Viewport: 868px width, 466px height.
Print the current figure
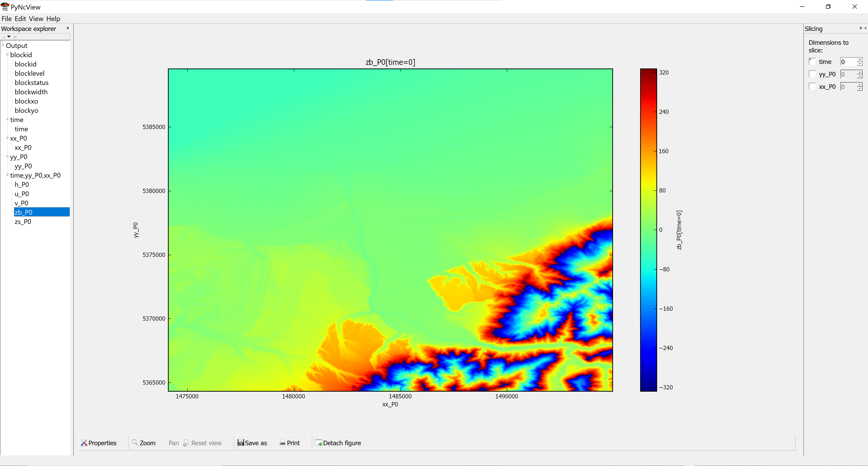[289, 443]
